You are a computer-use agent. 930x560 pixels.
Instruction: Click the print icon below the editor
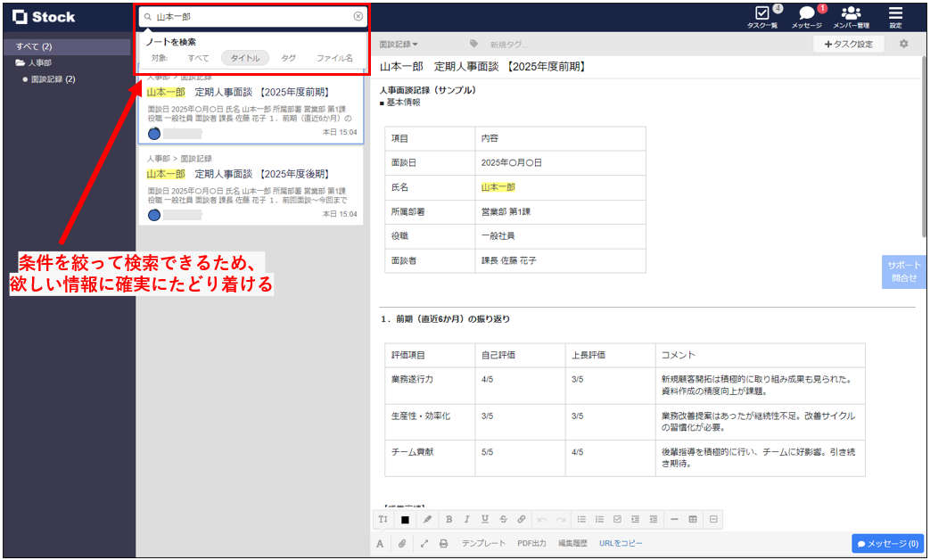[x=443, y=543]
